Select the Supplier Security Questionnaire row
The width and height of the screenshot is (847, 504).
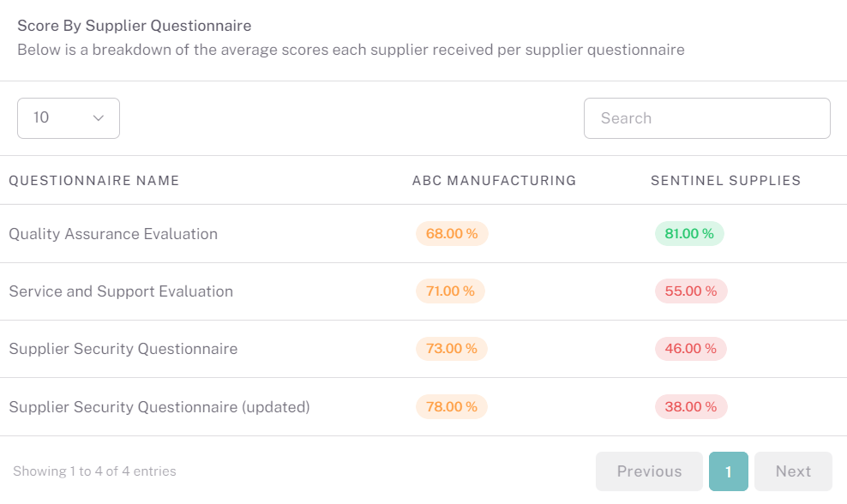pos(423,348)
